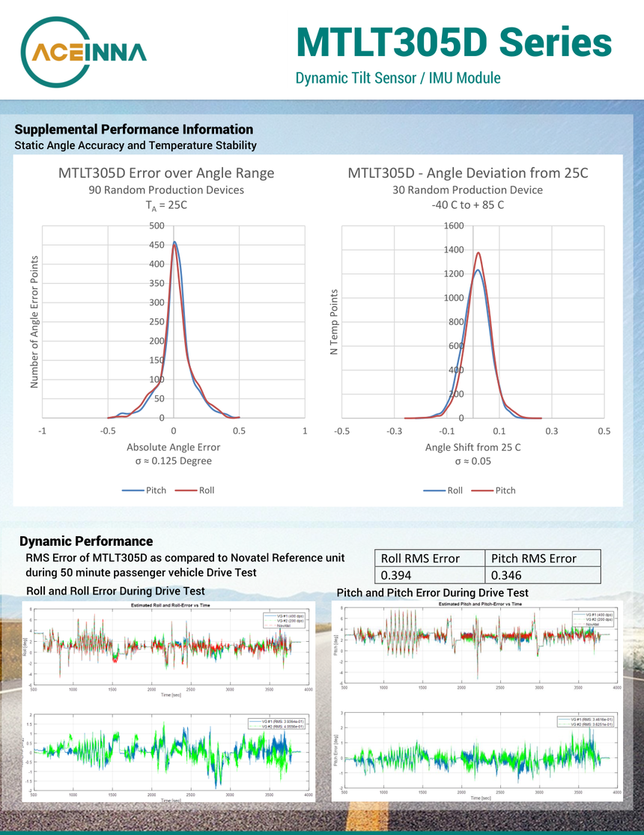
Task: Click '450' tick on left chart axis
Action: pos(157,245)
